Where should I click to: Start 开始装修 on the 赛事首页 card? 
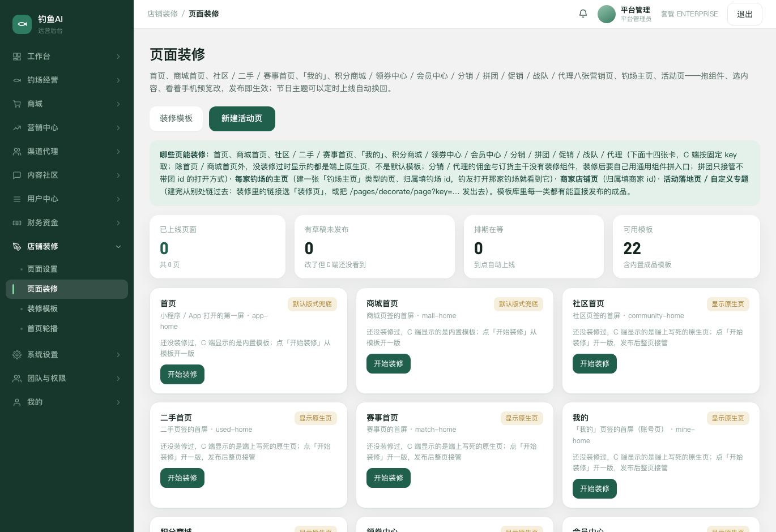point(389,478)
